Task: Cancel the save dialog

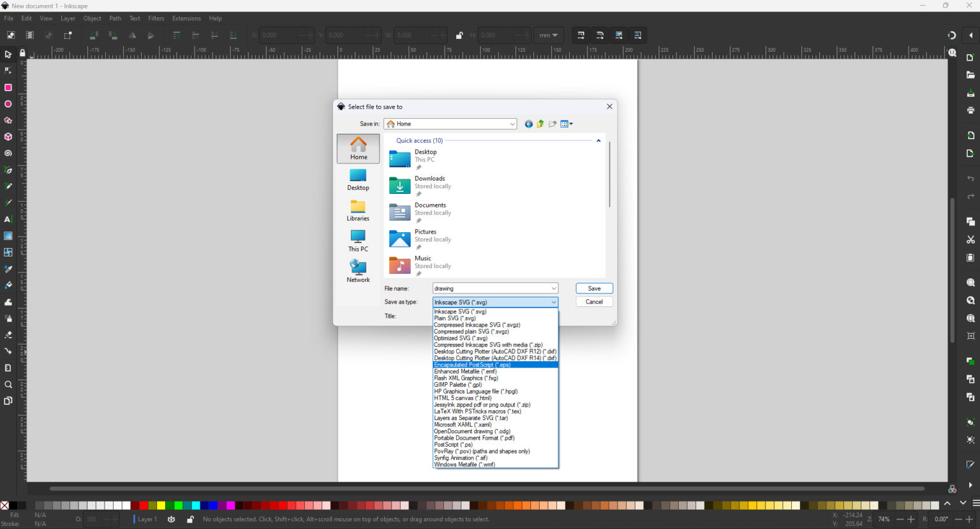Action: 594,302
